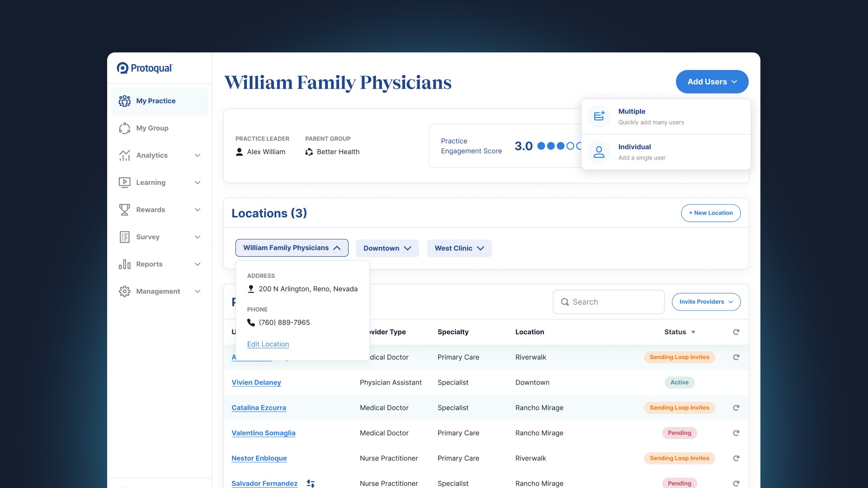Image resolution: width=868 pixels, height=488 pixels.
Task: Click the provider Search field
Action: (608, 302)
